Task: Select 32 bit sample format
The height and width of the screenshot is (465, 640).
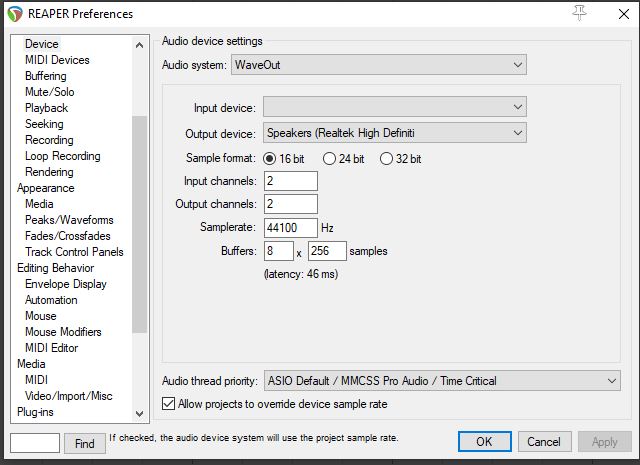Action: (400, 158)
